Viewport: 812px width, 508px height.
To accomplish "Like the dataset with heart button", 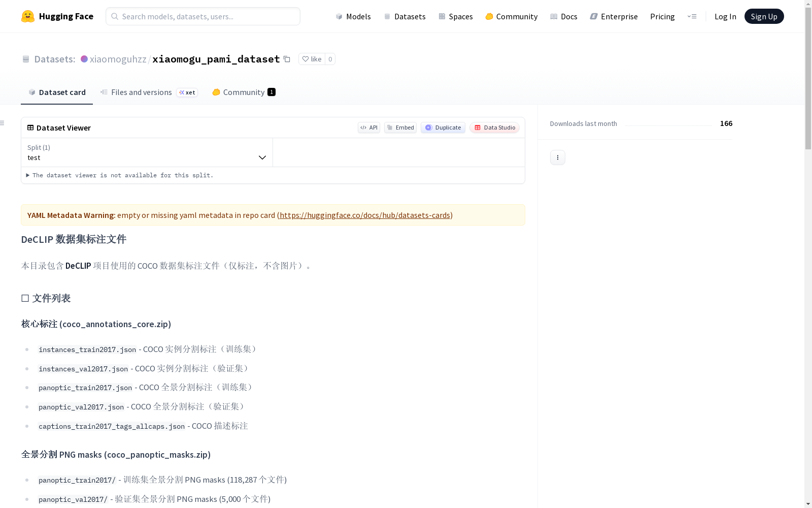I will point(312,59).
